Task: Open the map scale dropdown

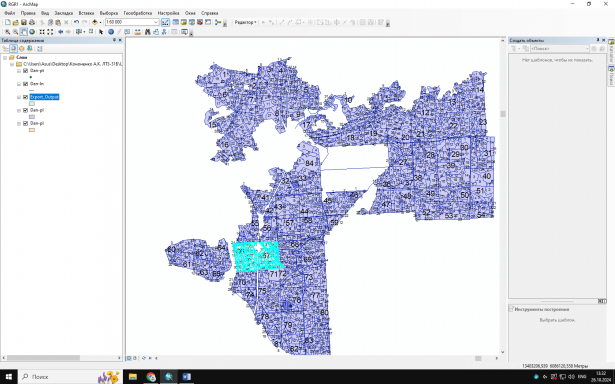Action: point(156,22)
